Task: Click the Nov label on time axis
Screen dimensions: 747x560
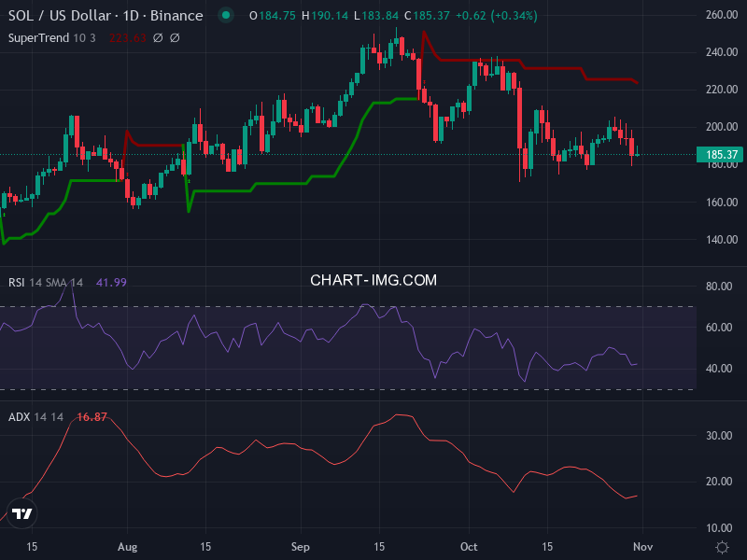Action: pyautogui.click(x=642, y=546)
